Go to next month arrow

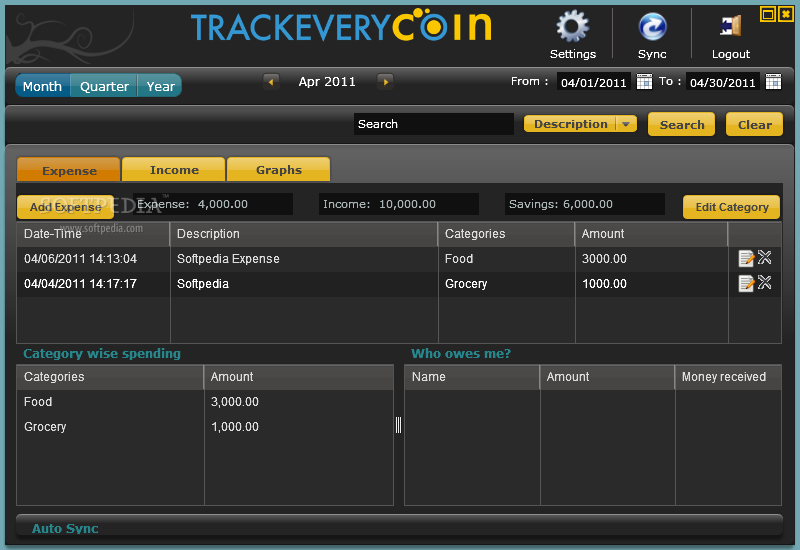pos(385,82)
